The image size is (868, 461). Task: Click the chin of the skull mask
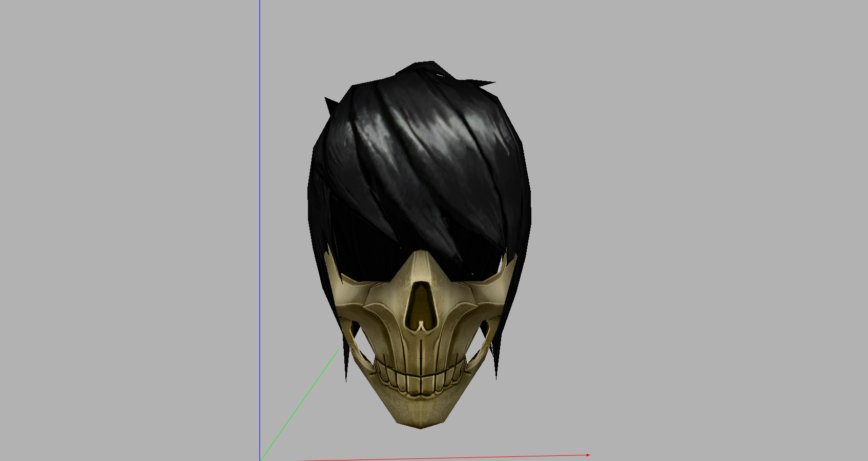[421, 413]
